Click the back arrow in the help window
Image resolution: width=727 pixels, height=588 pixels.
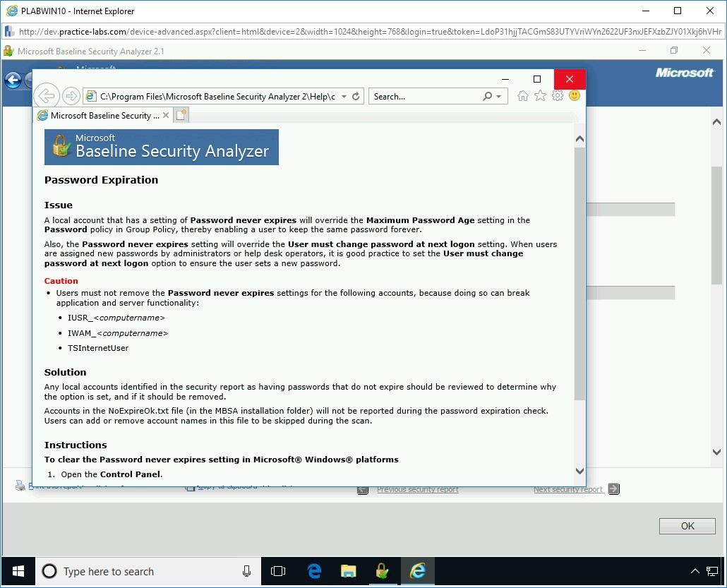tap(47, 96)
